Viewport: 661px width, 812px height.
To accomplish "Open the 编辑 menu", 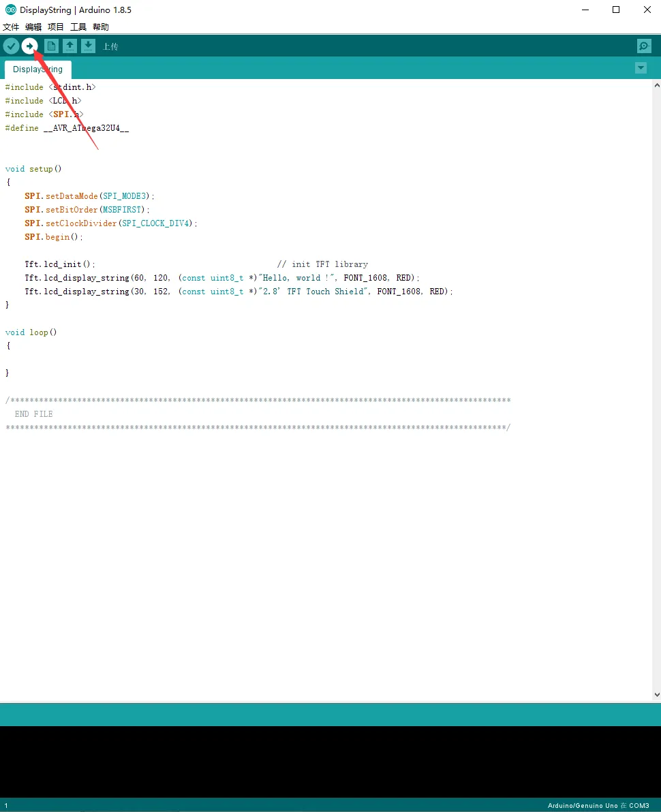I will (33, 27).
